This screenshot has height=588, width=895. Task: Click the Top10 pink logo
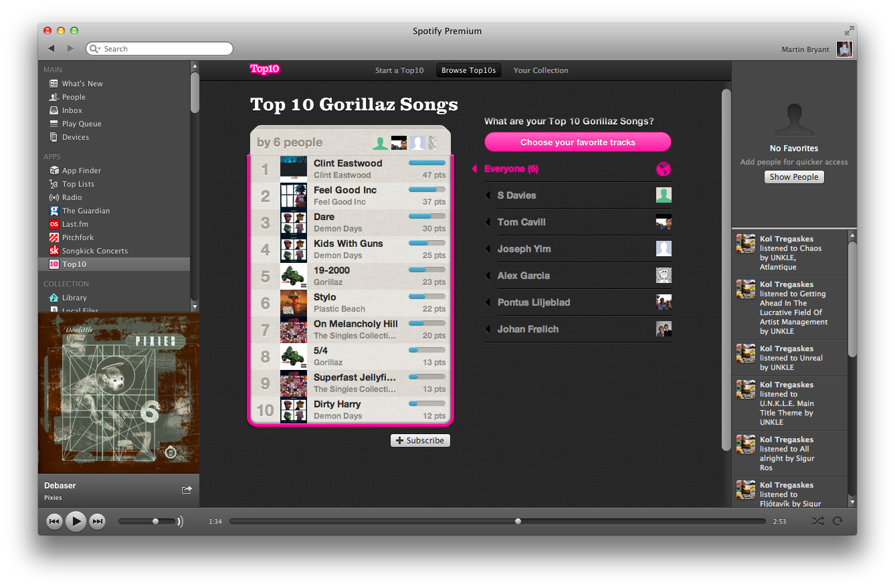265,69
